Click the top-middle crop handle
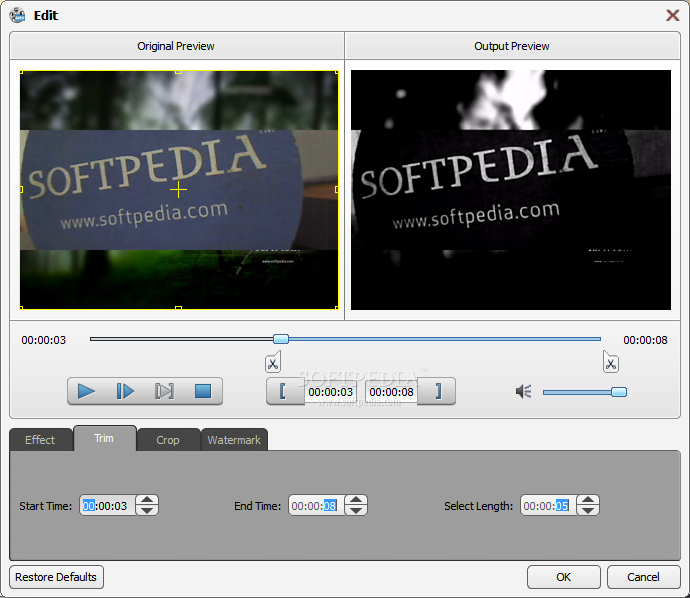Viewport: 690px width, 598px height. (x=178, y=72)
